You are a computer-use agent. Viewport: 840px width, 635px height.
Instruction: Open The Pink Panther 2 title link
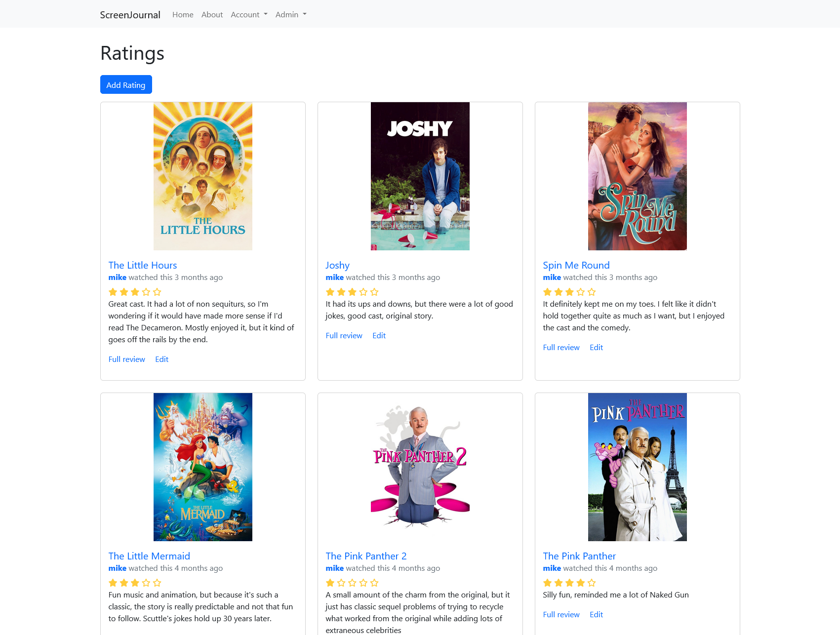(x=366, y=556)
